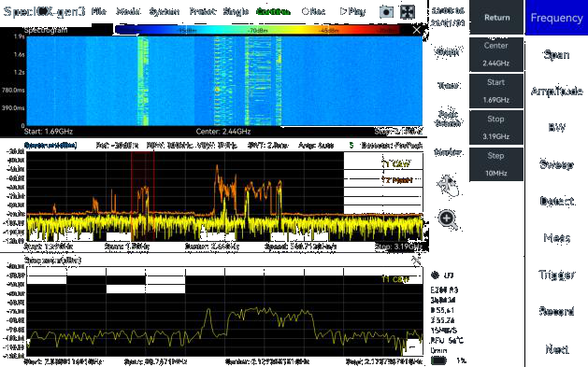588x367 pixels.
Task: Click the RFU temperature readout
Action: [447, 341]
